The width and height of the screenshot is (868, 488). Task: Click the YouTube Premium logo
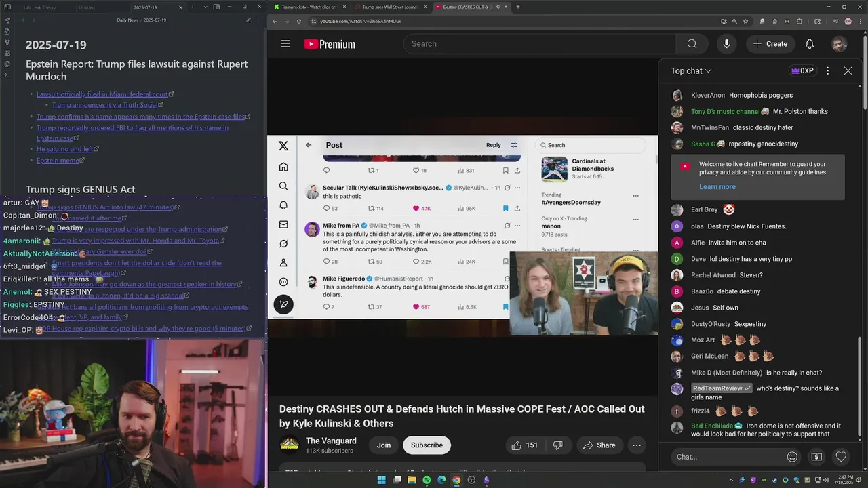click(330, 44)
